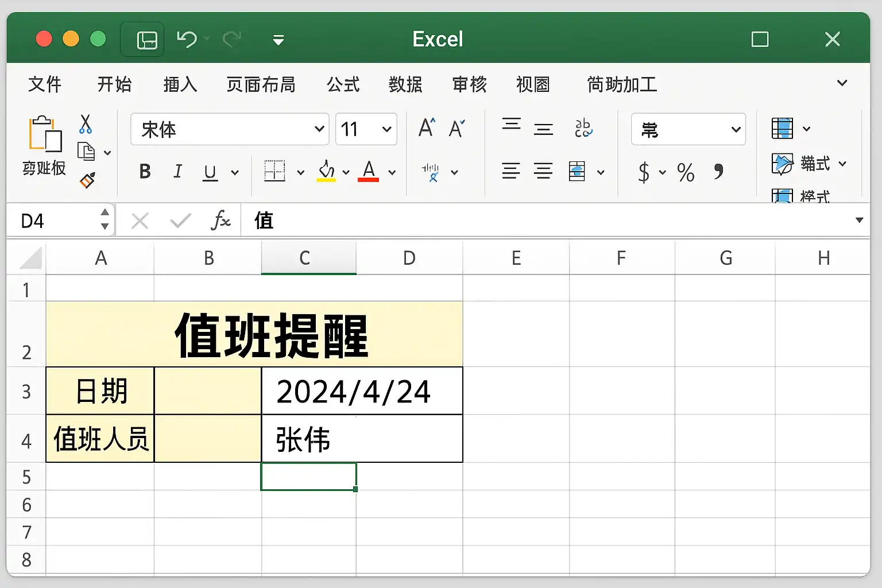This screenshot has width=882, height=588.
Task: Toggle Underline formatting
Action: [210, 172]
